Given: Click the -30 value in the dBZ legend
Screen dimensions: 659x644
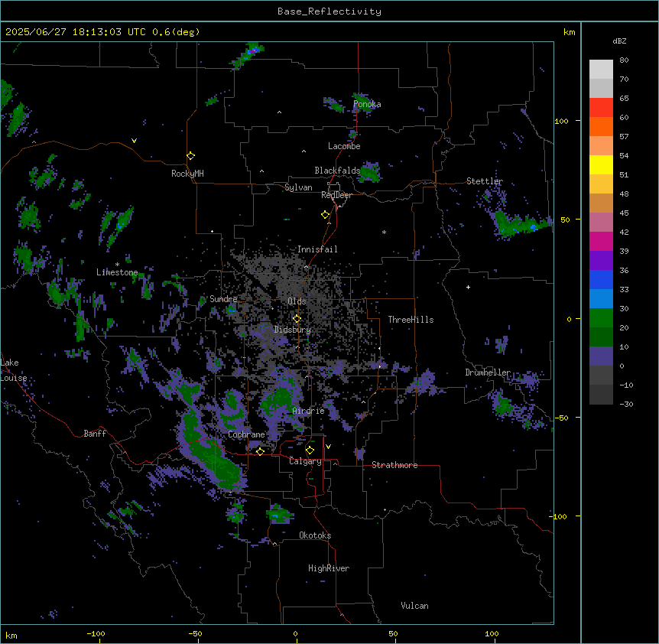Looking at the screenshot, I should click(x=626, y=404).
